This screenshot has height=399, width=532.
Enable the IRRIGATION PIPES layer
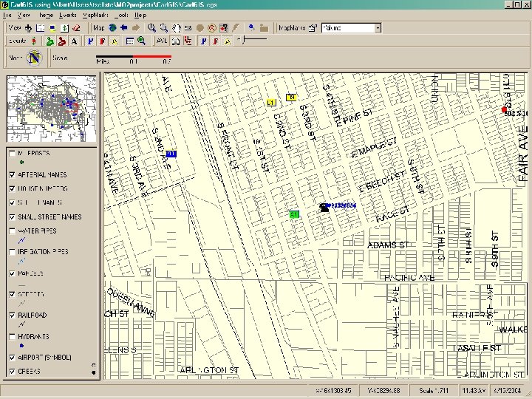(13, 252)
